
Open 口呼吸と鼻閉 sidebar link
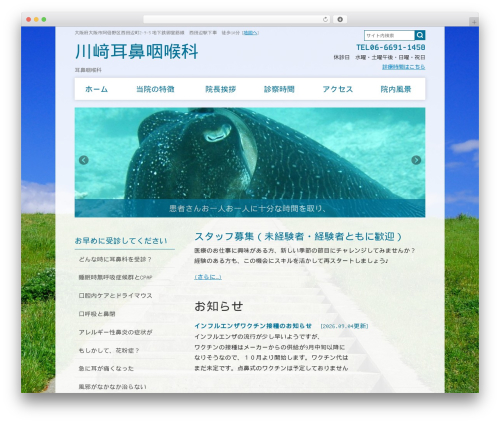(97, 314)
